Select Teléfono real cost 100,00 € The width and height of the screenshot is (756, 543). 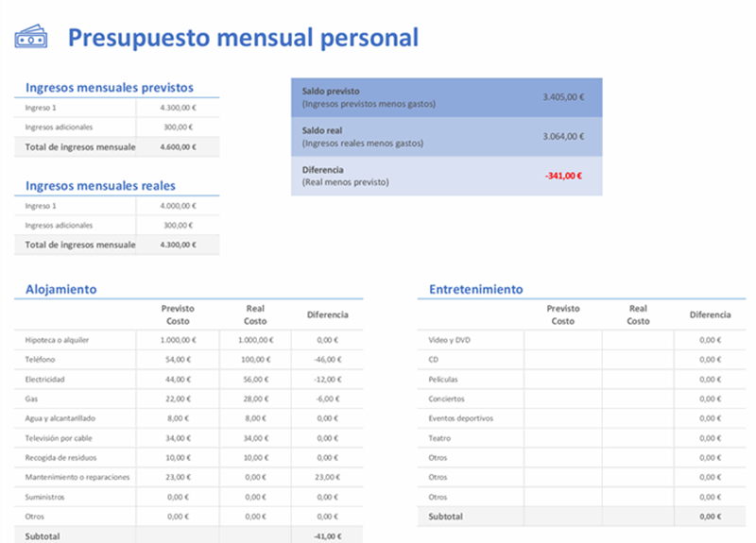click(255, 360)
